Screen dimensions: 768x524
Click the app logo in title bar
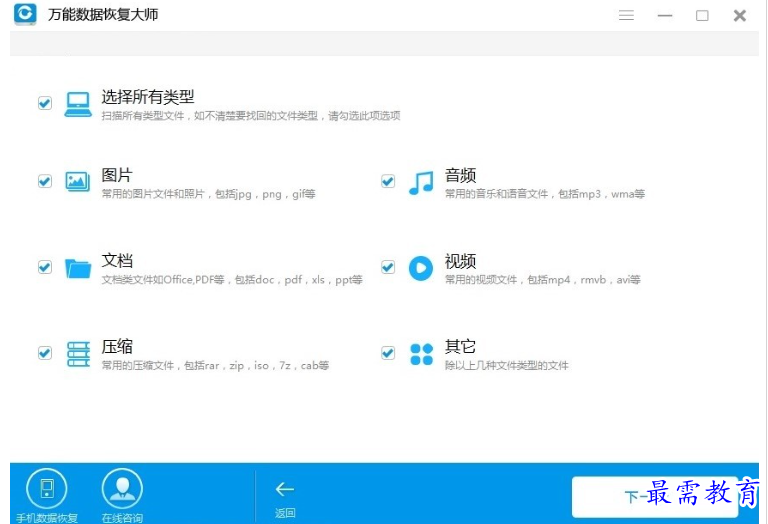pos(25,14)
